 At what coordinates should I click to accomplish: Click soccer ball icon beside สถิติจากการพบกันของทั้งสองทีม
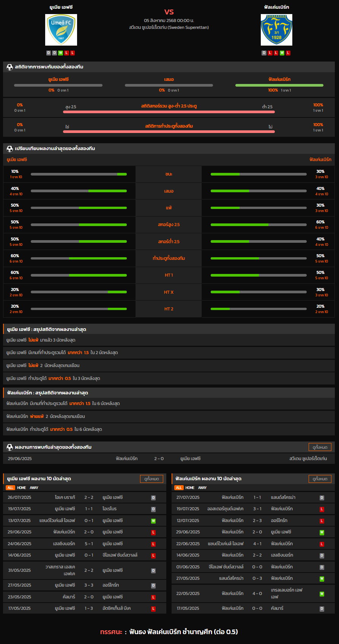(10, 67)
